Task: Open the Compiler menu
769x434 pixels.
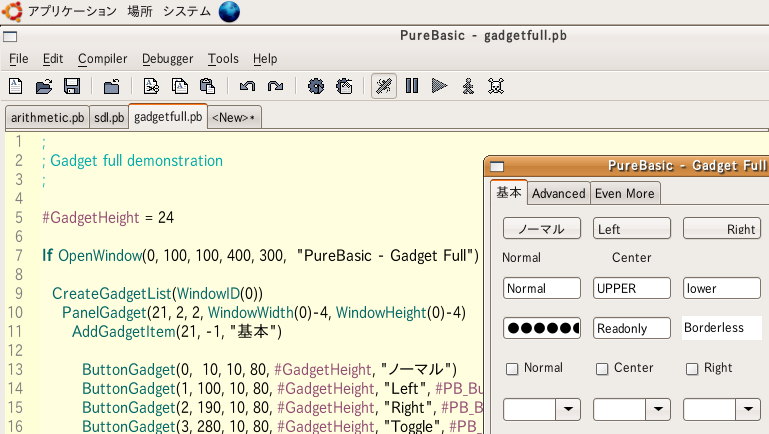Action: [x=103, y=59]
